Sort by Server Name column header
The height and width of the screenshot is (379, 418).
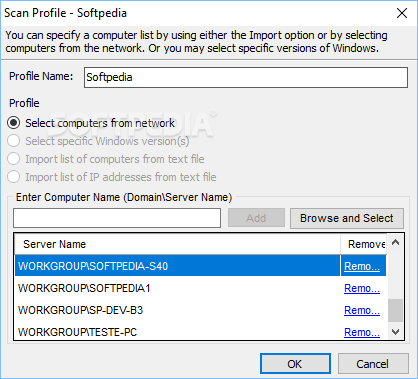tap(177, 244)
